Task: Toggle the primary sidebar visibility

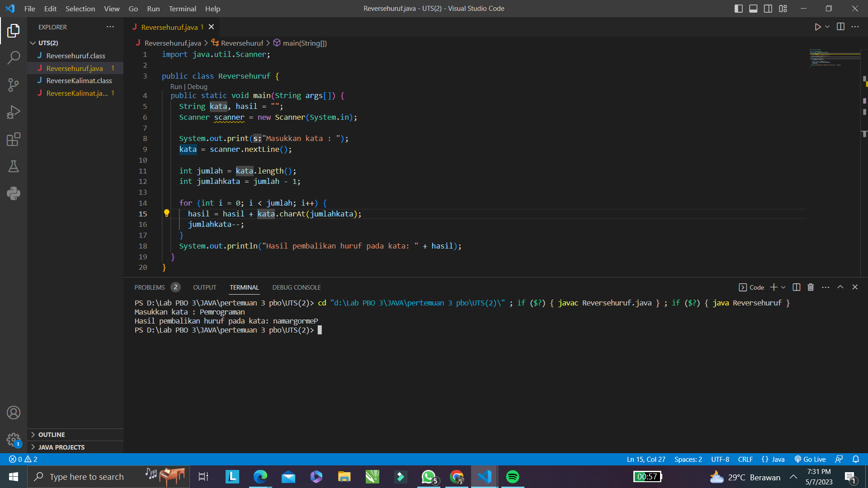Action: [x=739, y=8]
